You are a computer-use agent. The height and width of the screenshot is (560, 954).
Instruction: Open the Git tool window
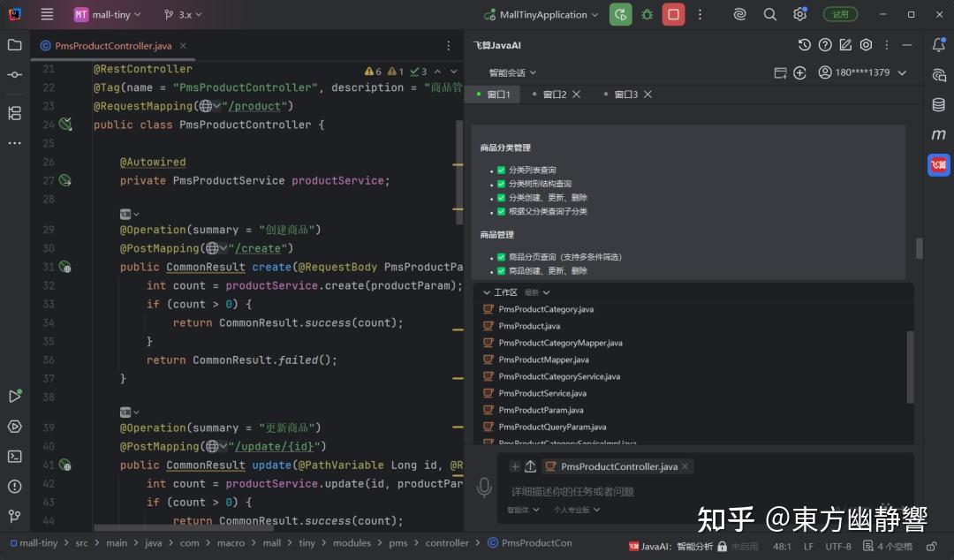15,516
